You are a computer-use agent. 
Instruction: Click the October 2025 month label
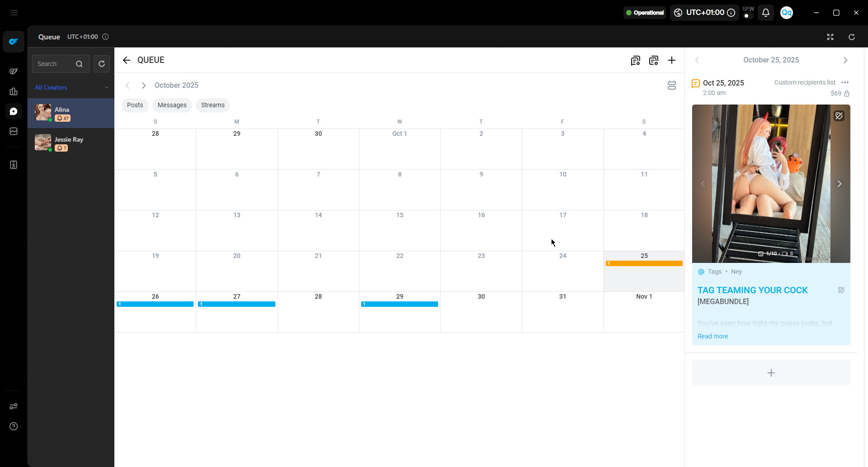click(x=176, y=86)
